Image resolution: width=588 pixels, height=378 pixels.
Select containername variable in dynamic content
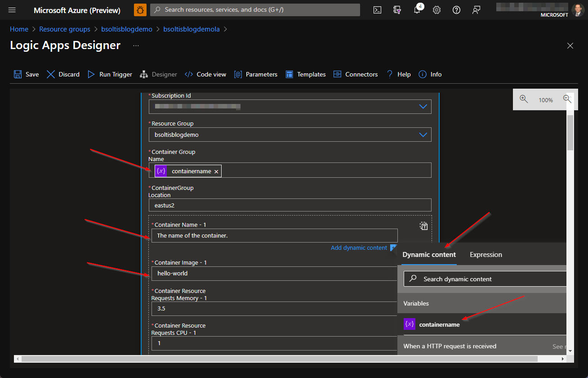tap(439, 324)
